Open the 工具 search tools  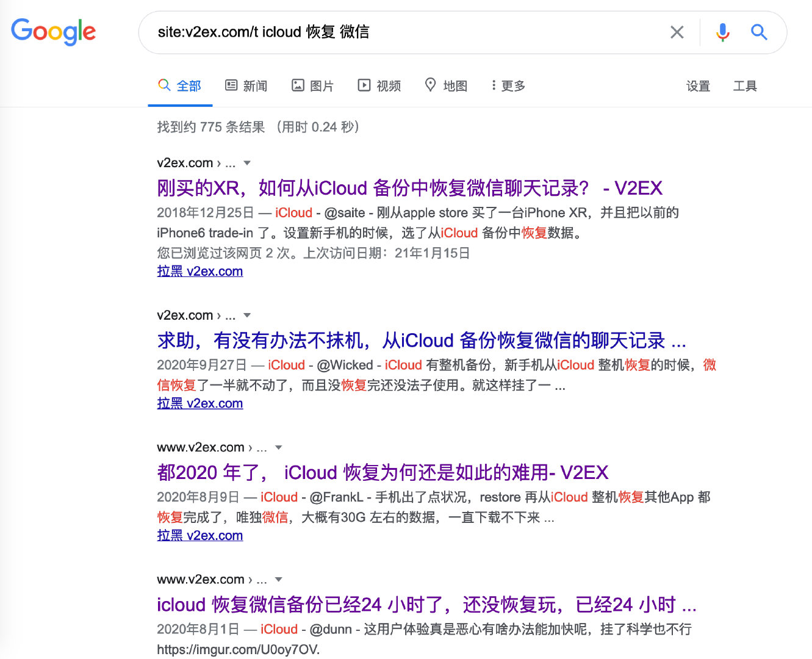pyautogui.click(x=745, y=86)
